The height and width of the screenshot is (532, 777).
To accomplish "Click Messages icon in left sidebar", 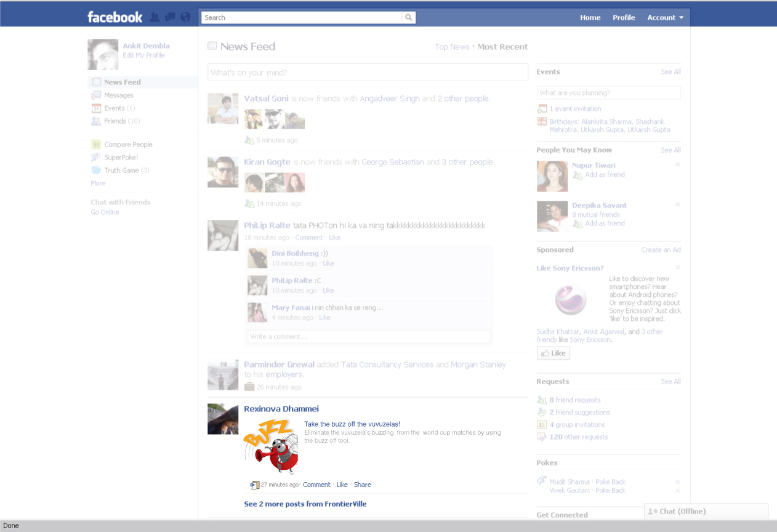I will (96, 95).
